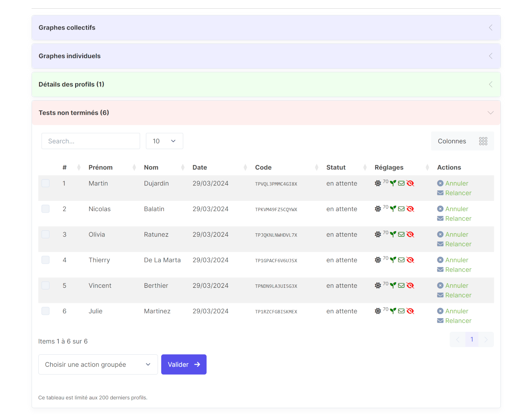The image size is (532, 420).
Task: Tick the checkbox for Julie Martinez
Action: 46,311
